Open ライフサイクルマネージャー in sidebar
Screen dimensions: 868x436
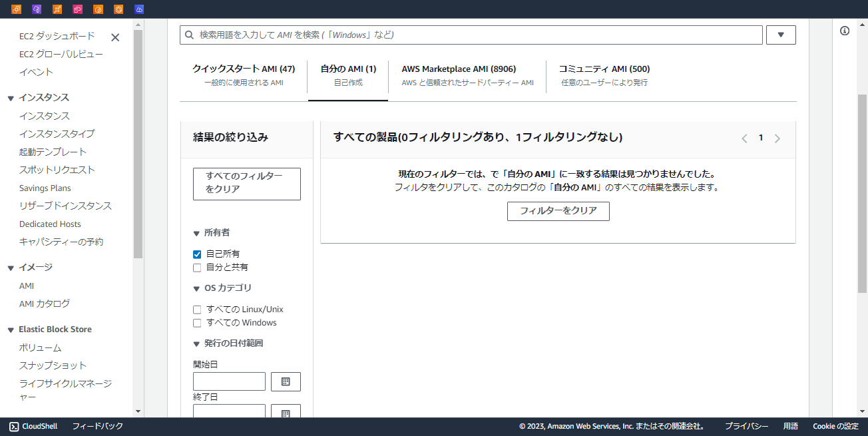click(65, 390)
